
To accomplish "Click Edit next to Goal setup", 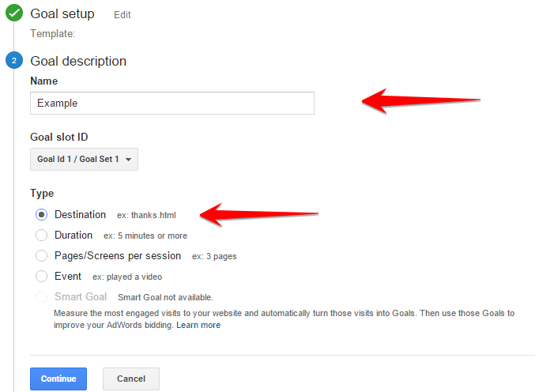I will click(122, 15).
